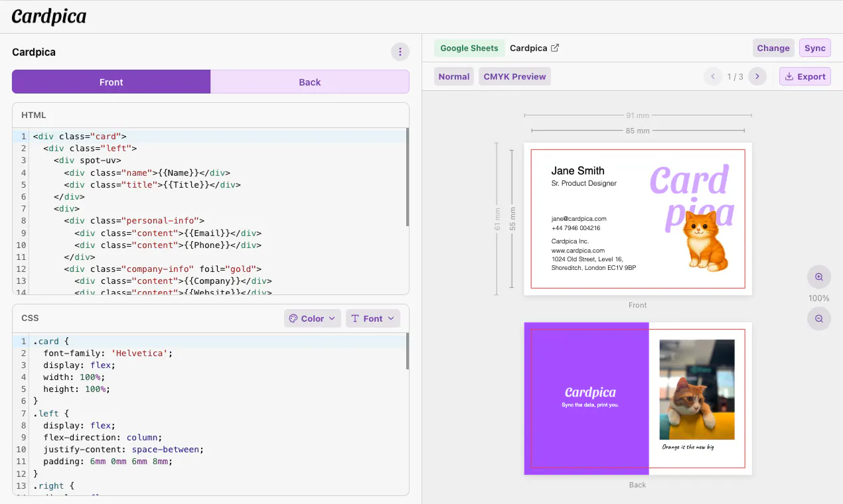
Task: Click the Cardpica logo in the header
Action: click(49, 16)
